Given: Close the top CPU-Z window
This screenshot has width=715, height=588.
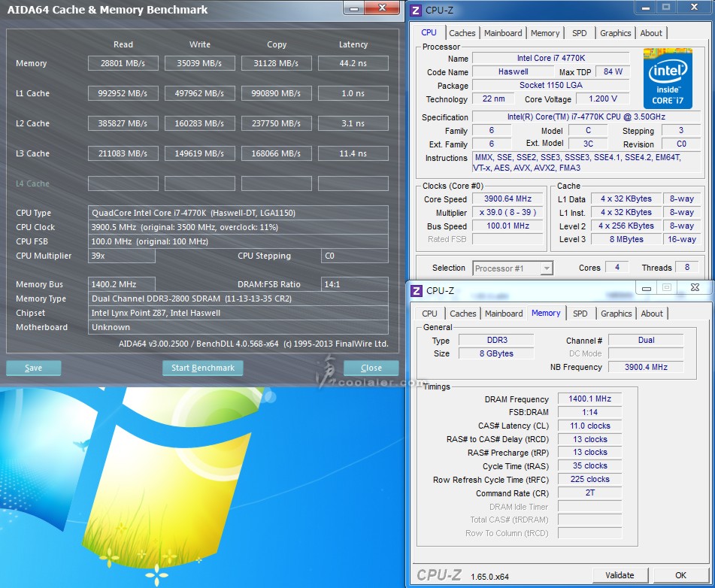Looking at the screenshot, I should click(694, 8).
